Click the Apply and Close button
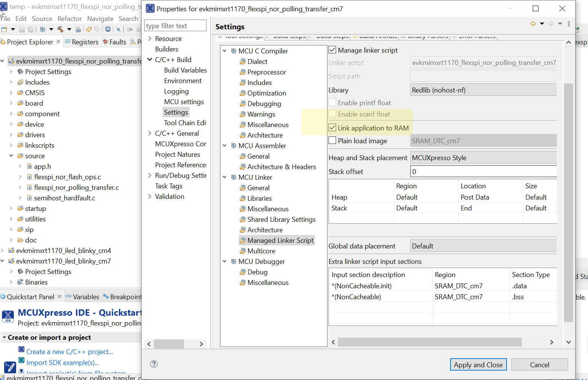Screen dimensions: 588x380 (478, 365)
